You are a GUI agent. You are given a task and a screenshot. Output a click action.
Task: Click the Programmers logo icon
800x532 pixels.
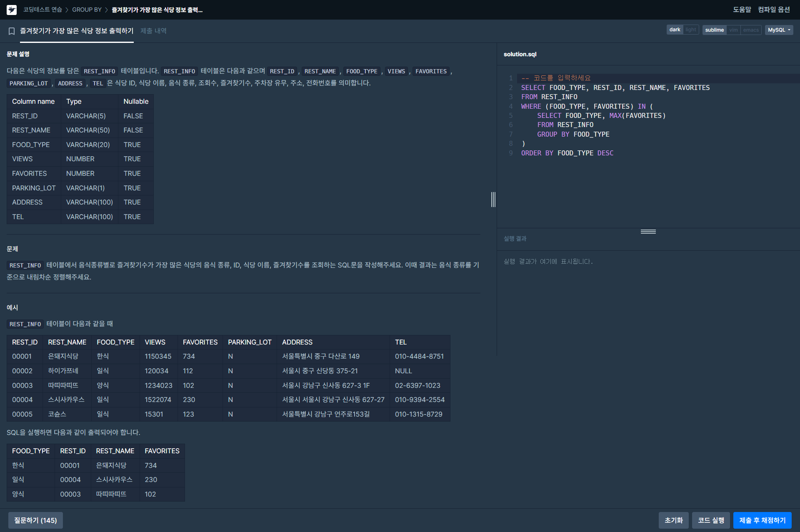click(12, 10)
